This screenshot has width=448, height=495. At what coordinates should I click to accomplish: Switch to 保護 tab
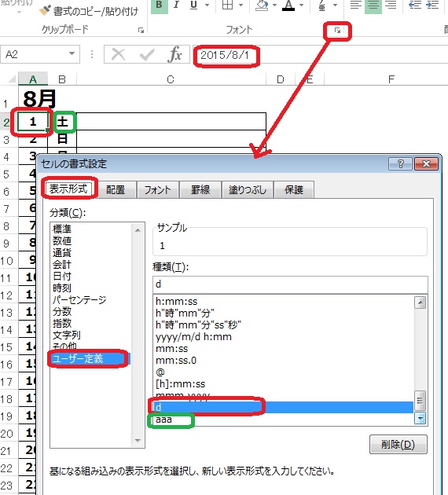[294, 189]
